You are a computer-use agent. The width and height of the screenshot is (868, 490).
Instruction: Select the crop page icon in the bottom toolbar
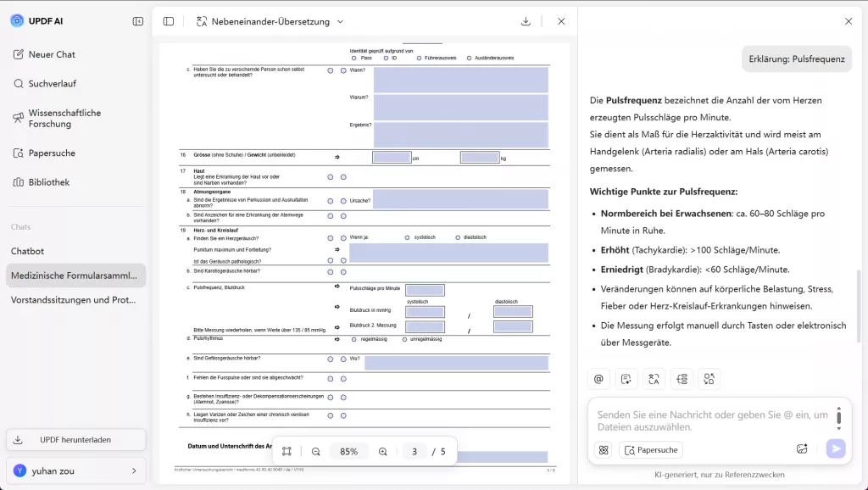pyautogui.click(x=288, y=451)
